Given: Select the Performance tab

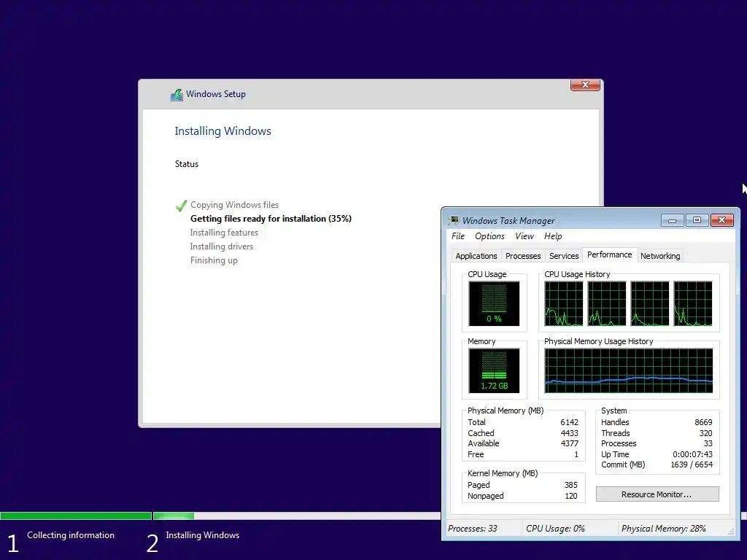Looking at the screenshot, I should tap(609, 254).
